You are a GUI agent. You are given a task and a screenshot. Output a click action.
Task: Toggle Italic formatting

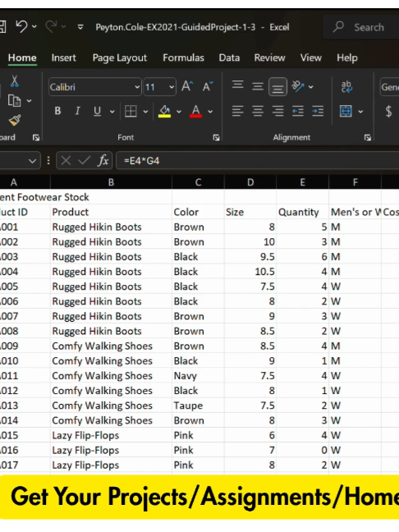point(78,111)
